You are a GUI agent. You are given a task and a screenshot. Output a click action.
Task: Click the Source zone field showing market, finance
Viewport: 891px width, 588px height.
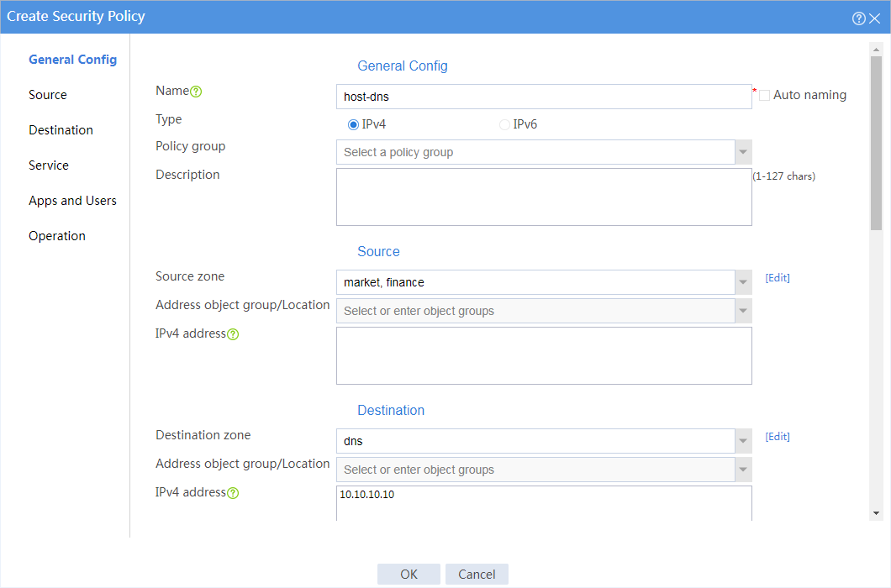coord(535,282)
